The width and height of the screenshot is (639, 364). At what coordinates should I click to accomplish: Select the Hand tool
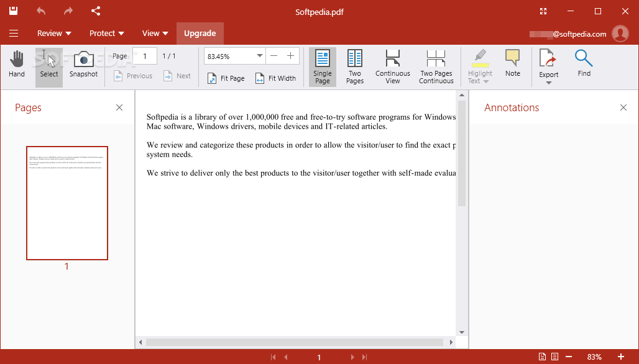click(x=17, y=65)
